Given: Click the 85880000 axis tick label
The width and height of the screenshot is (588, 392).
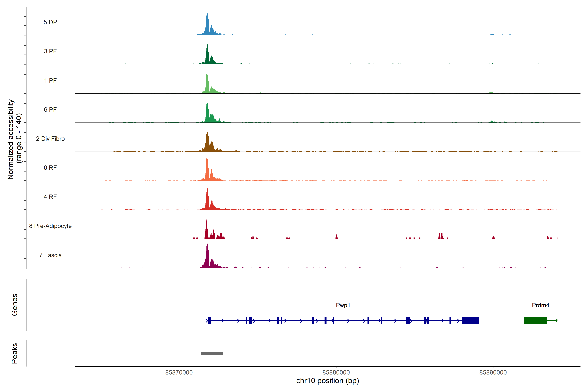Looking at the screenshot, I should point(336,372).
